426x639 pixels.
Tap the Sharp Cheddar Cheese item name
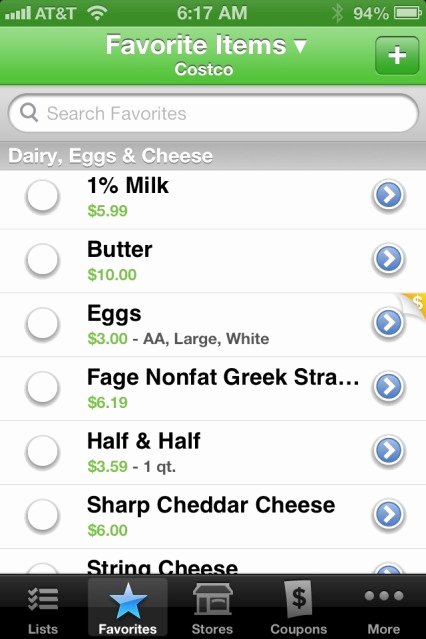pos(211,505)
